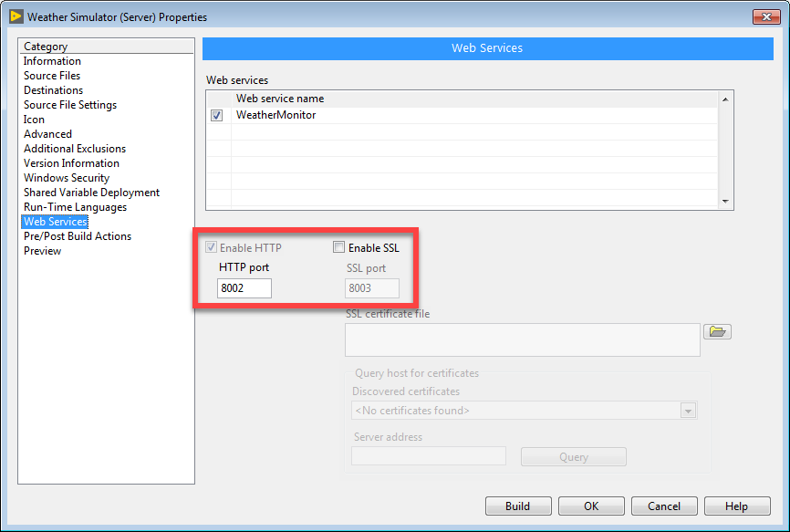The width and height of the screenshot is (790, 532).
Task: Open the Preview category
Action: pos(43,251)
